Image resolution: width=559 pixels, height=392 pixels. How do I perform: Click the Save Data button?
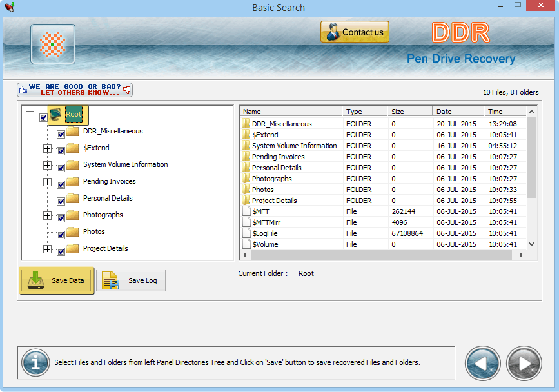[x=57, y=280]
